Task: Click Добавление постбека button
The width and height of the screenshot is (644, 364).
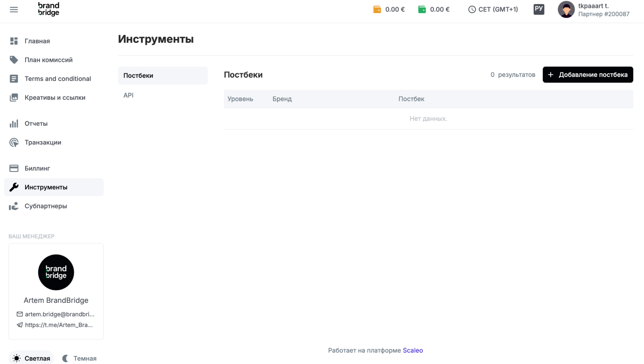Action: pyautogui.click(x=588, y=75)
